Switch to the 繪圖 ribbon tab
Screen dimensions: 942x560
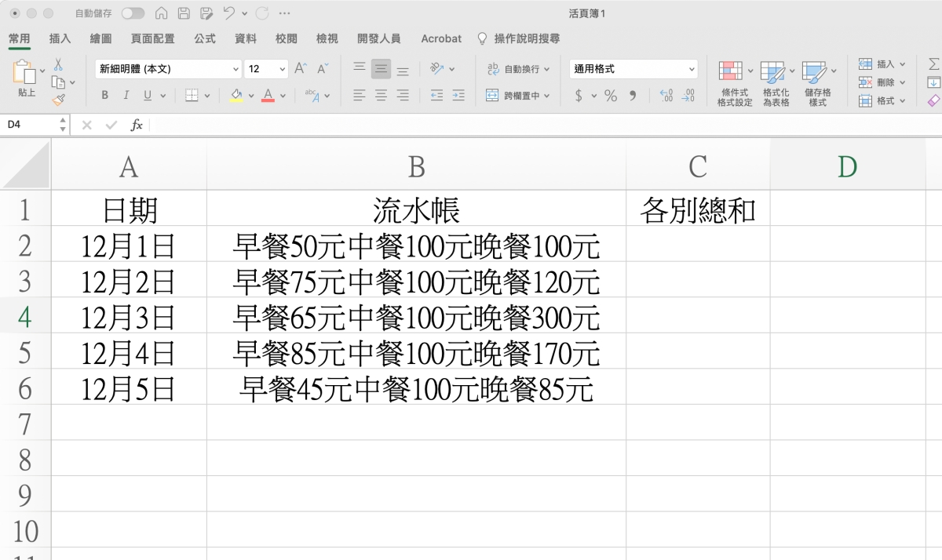pyautogui.click(x=100, y=38)
